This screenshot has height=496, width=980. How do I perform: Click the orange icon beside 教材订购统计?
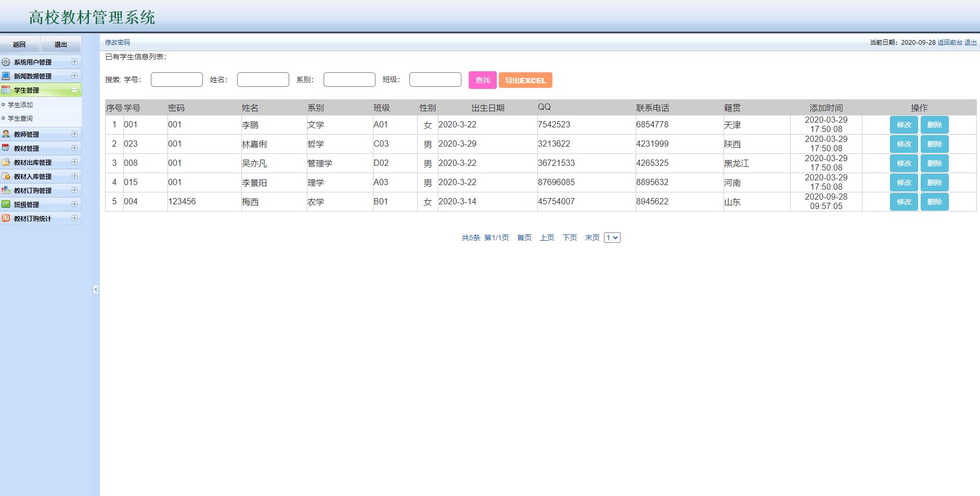tap(6, 218)
